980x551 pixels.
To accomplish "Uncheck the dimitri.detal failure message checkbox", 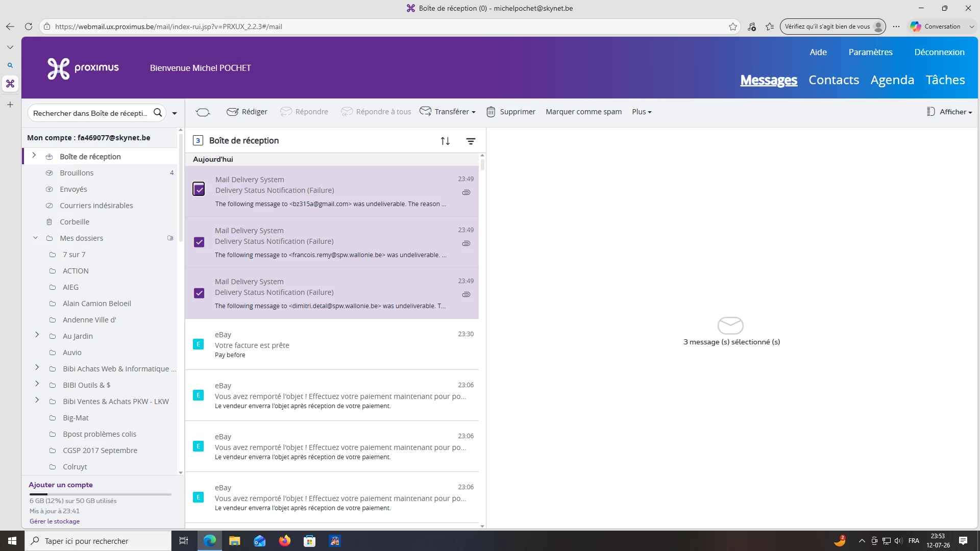I will pyautogui.click(x=199, y=293).
